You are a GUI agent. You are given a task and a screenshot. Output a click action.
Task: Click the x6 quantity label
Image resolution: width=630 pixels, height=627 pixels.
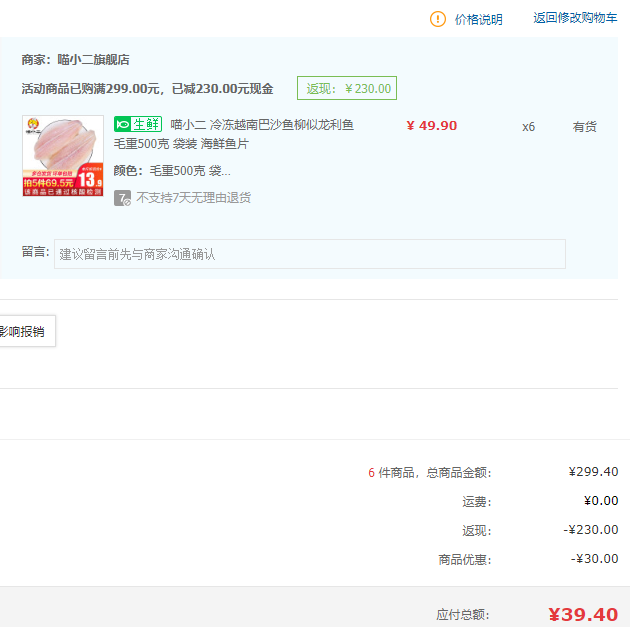[x=528, y=127]
